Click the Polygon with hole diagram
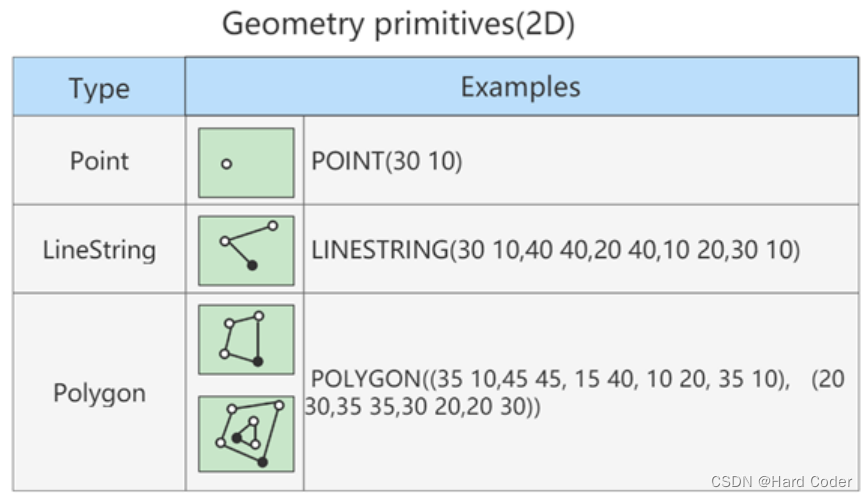 tap(246, 434)
